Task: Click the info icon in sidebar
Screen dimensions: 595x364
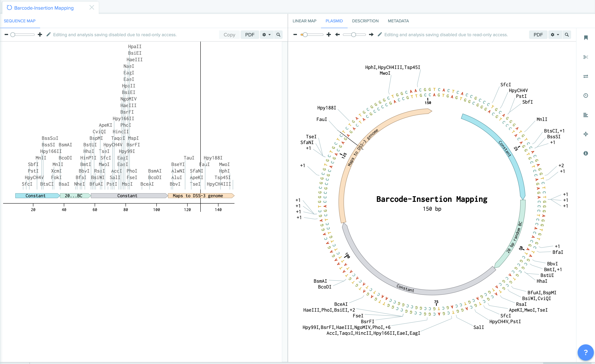Action: pyautogui.click(x=586, y=153)
